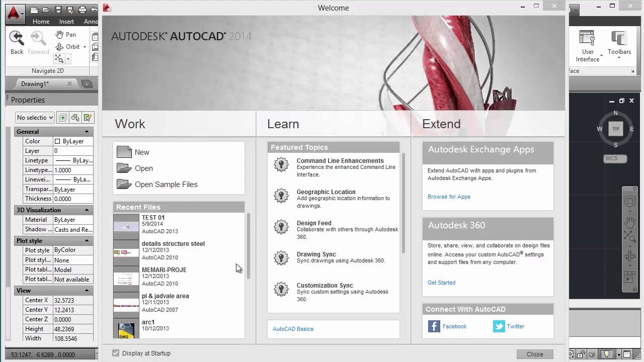Click the Save icon in Quick Access toolbar

click(x=58, y=10)
